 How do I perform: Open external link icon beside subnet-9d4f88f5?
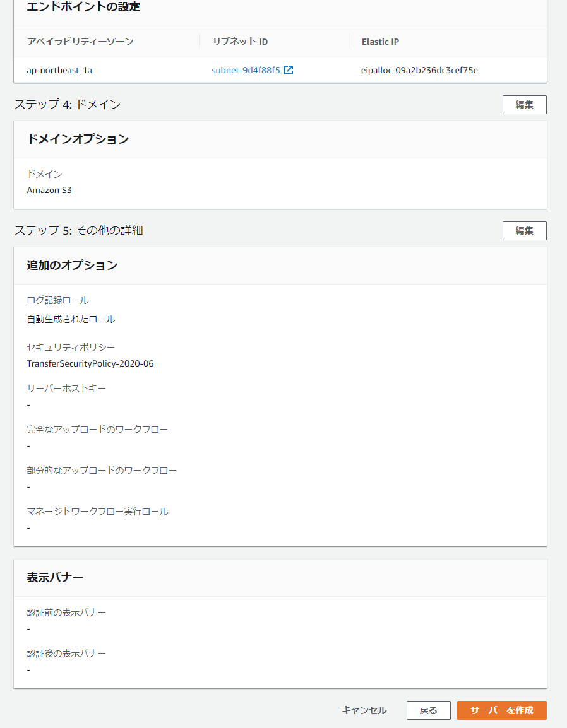pyautogui.click(x=289, y=70)
